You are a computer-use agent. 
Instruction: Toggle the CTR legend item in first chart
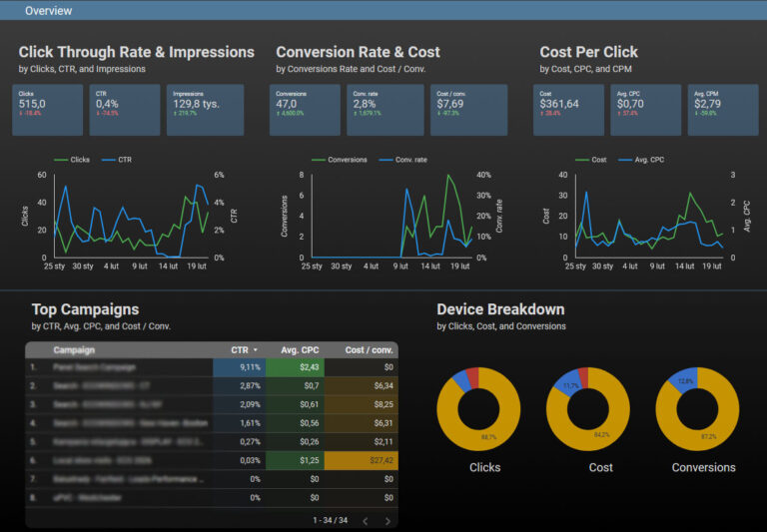point(117,160)
